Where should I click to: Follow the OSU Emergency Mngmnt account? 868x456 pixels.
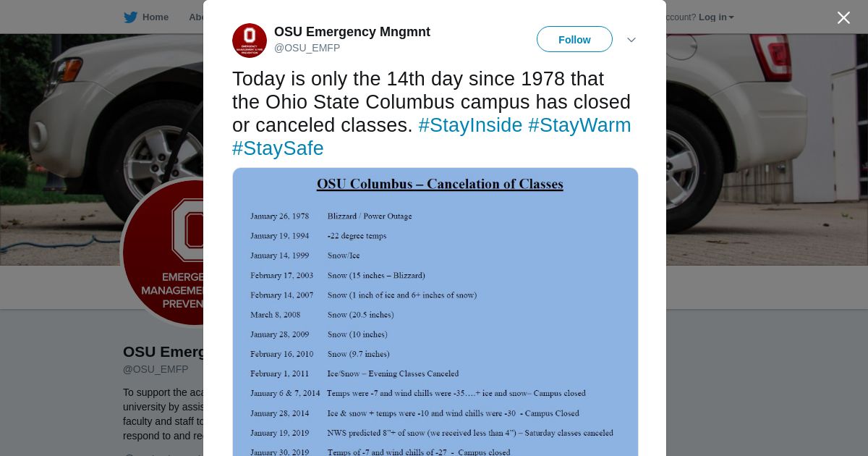pyautogui.click(x=574, y=40)
